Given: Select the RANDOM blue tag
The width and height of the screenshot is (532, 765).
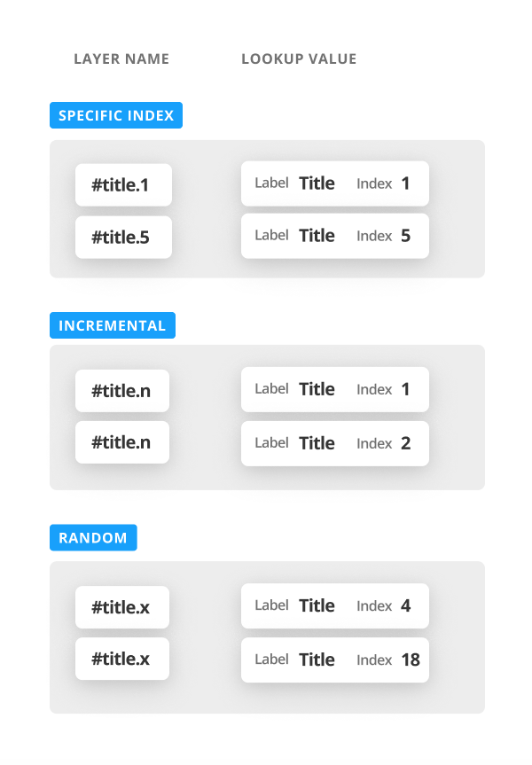Looking at the screenshot, I should pyautogui.click(x=93, y=538).
